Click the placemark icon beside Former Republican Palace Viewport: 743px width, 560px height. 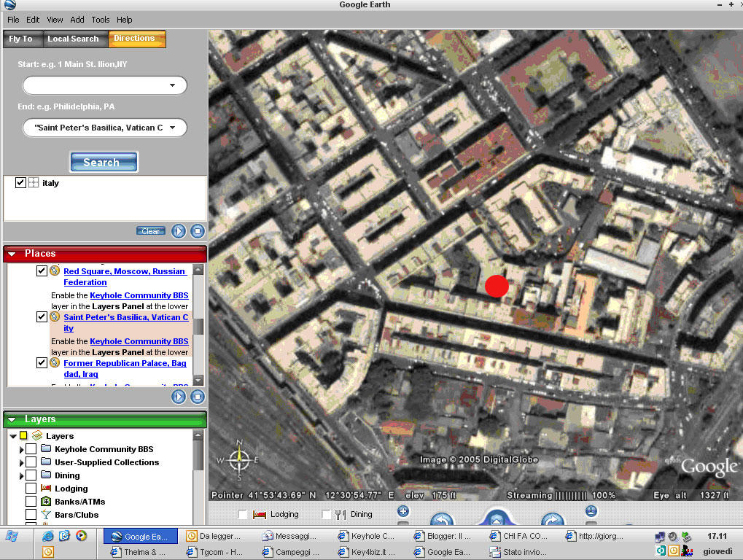point(55,362)
